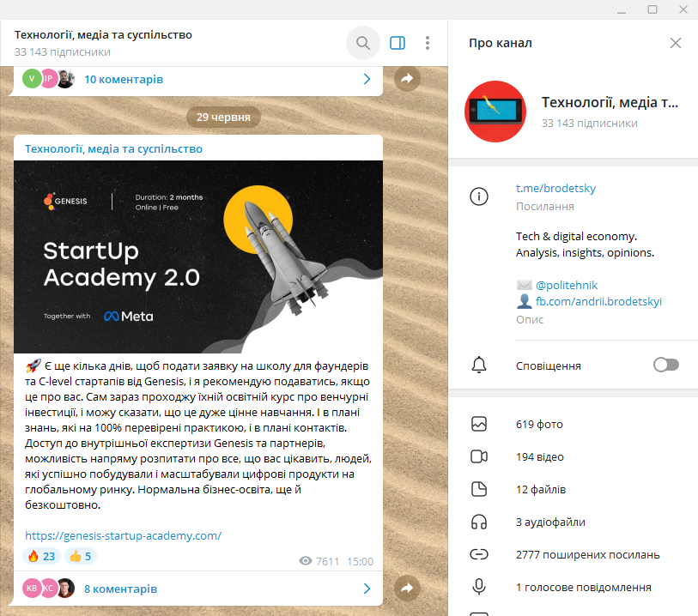Open the StartUp Academy 2.0 post image
The width and height of the screenshot is (698, 616).
click(198, 257)
